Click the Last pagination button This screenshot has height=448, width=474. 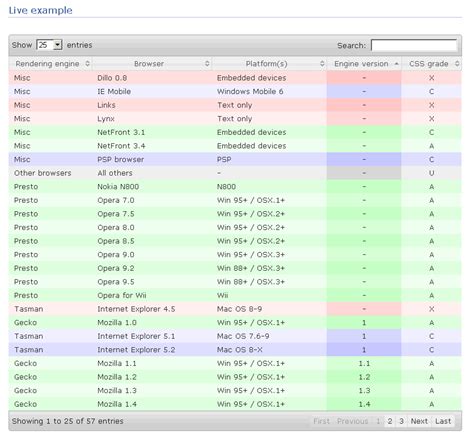coord(443,421)
